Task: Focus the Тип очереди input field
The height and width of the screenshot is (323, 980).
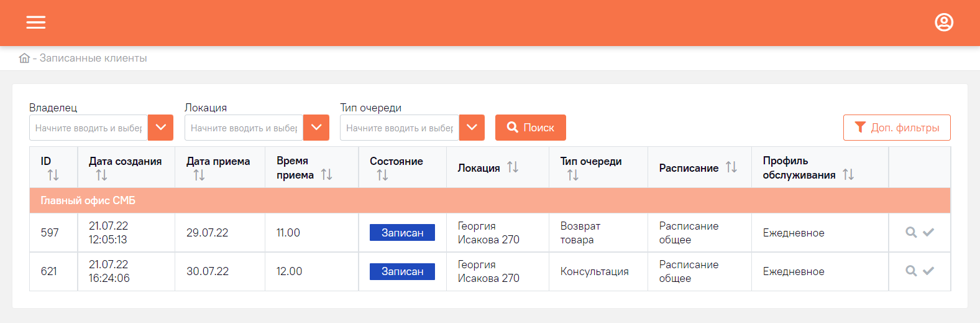Action: click(400, 128)
